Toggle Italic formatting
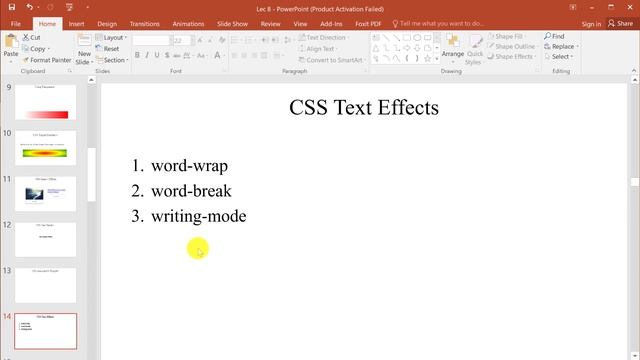Image resolution: width=640 pixels, height=360 pixels. coord(147,55)
